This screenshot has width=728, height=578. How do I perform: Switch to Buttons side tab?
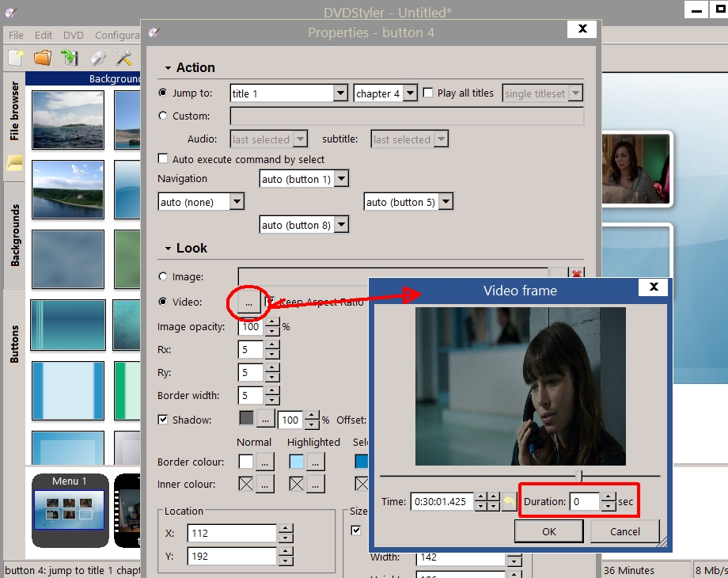coord(14,344)
